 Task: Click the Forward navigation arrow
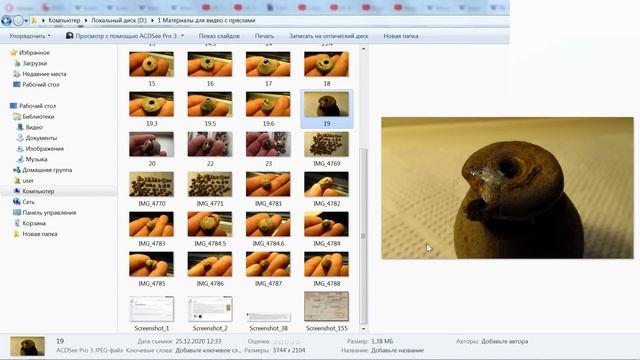pyautogui.click(x=18, y=20)
